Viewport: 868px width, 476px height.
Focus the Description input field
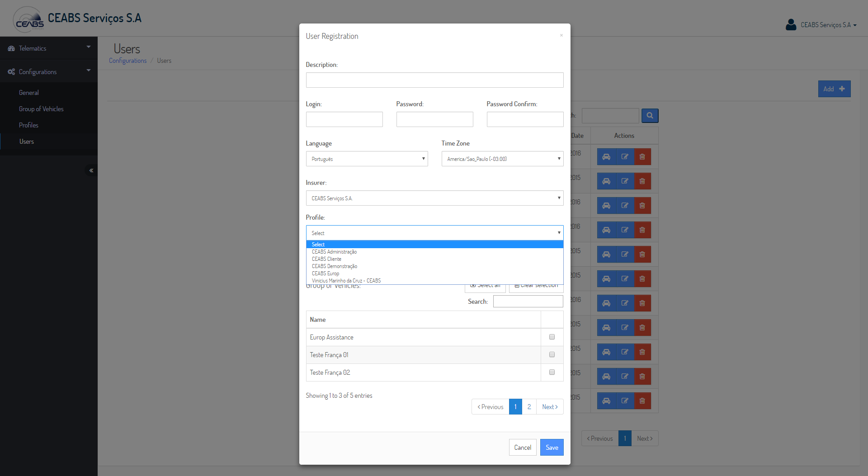pos(434,80)
